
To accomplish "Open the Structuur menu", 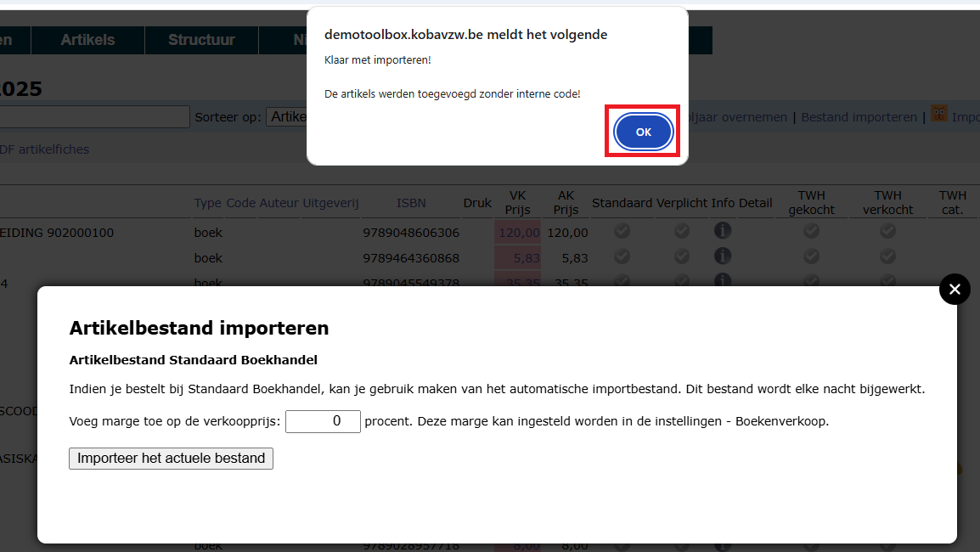I will point(201,40).
